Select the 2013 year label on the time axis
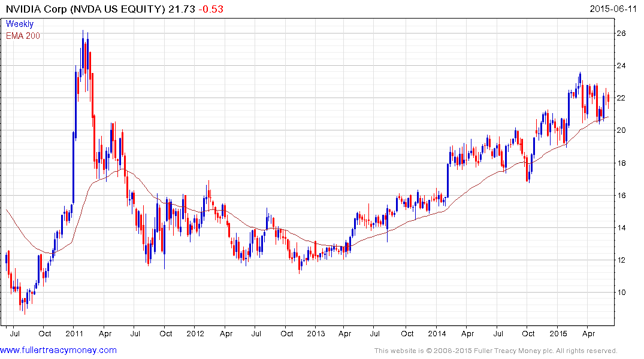This screenshot has height=359, width=644. tap(316, 333)
